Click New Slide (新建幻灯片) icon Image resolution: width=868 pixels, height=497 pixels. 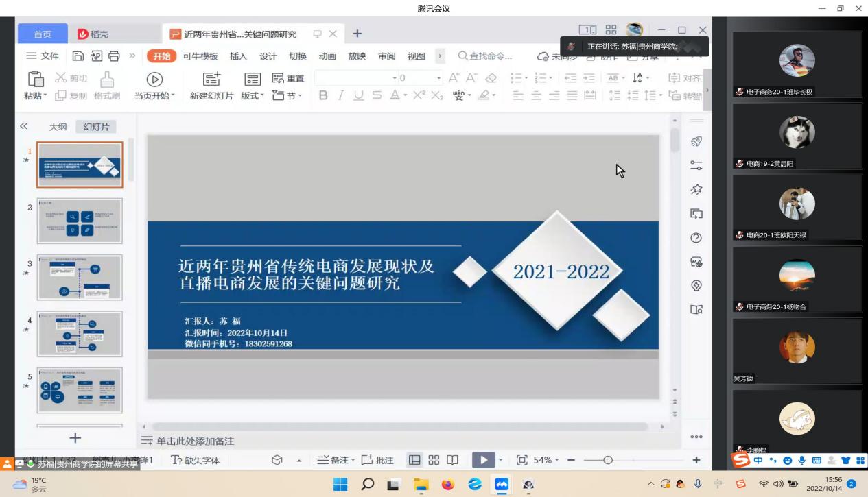coord(211,80)
